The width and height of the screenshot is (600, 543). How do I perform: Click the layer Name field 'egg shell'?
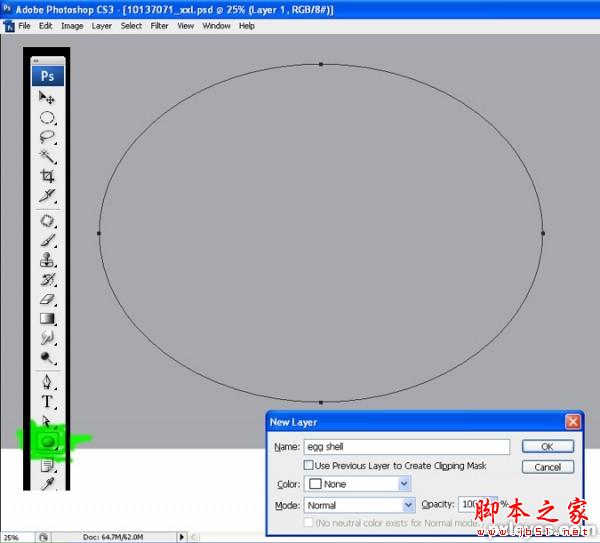coord(407,447)
